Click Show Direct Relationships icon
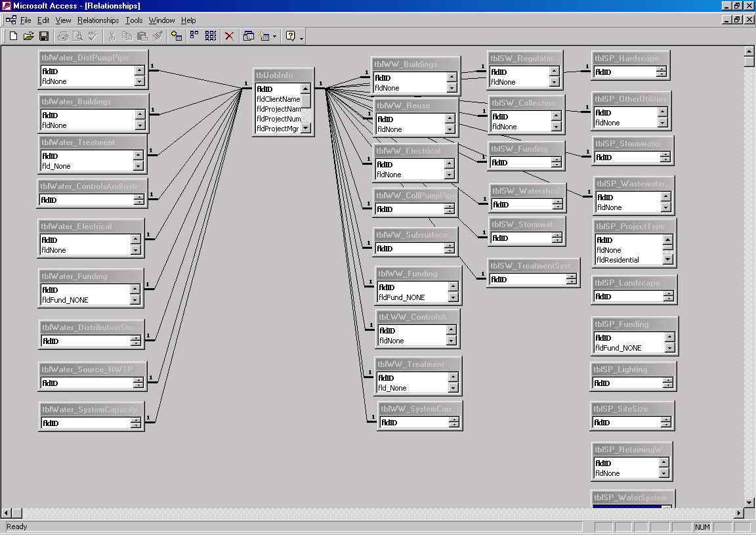 [194, 36]
